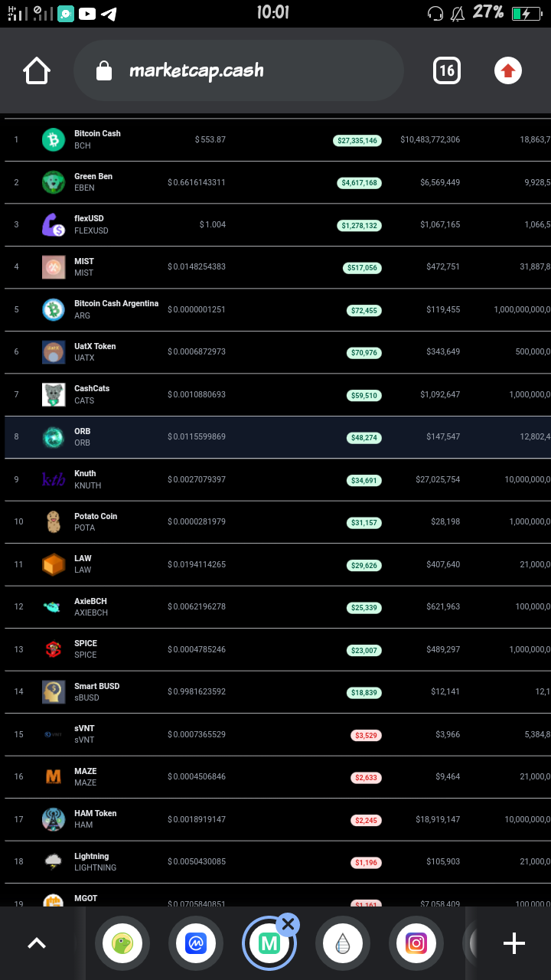Screen dimensions: 551x980
Task: Add a new tab with plus
Action: 514,943
